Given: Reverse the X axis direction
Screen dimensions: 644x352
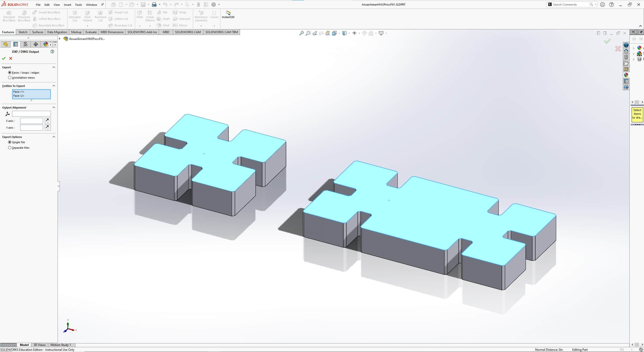Looking at the screenshot, I should pos(48,121).
